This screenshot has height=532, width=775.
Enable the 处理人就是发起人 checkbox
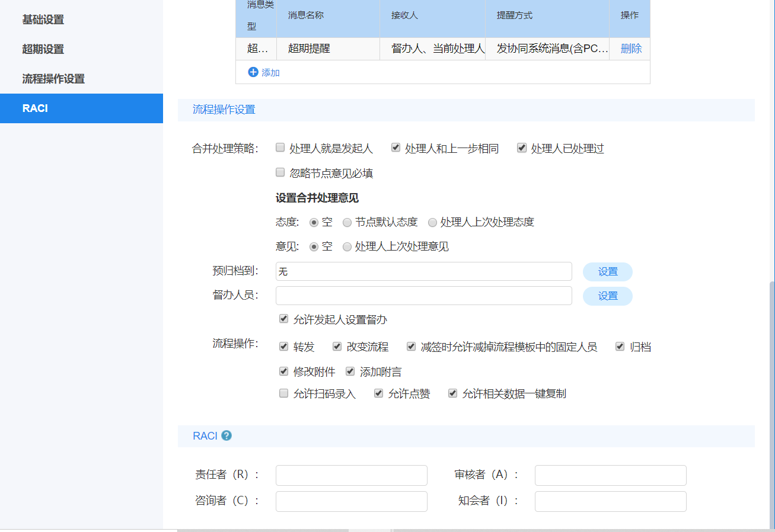[x=280, y=147]
